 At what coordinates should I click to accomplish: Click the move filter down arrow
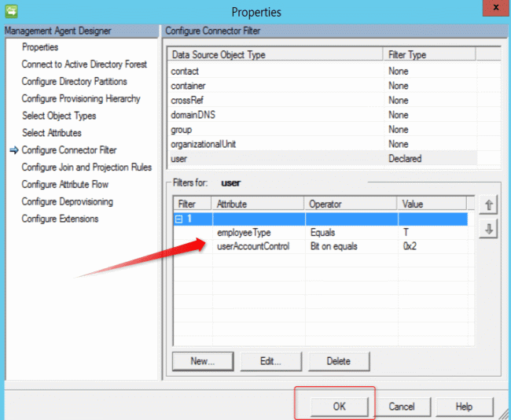point(488,229)
